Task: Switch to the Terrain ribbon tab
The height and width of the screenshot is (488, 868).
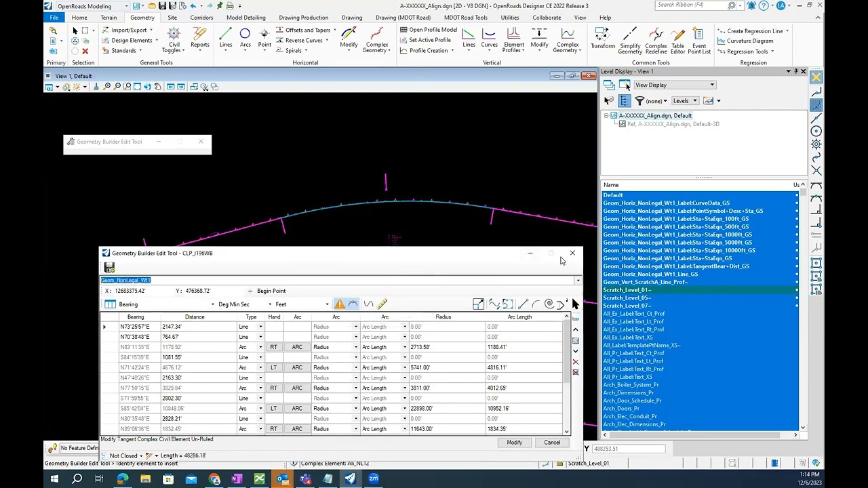Action: 108,18
